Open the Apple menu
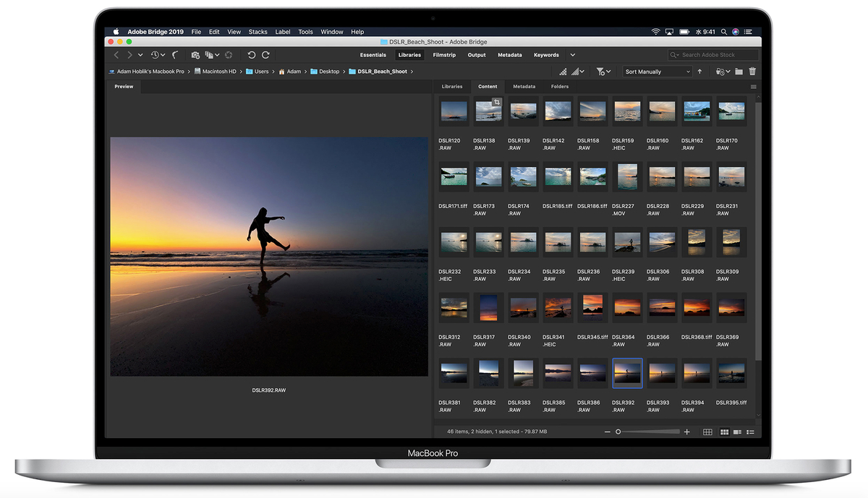 point(116,32)
